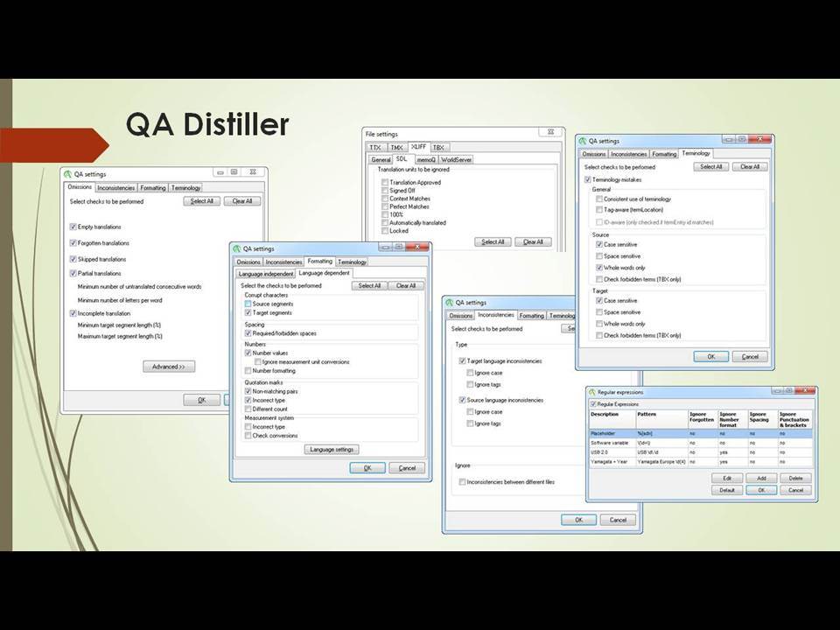Select Language dependent sub-tab
The height and width of the screenshot is (630, 840).
tap(324, 273)
